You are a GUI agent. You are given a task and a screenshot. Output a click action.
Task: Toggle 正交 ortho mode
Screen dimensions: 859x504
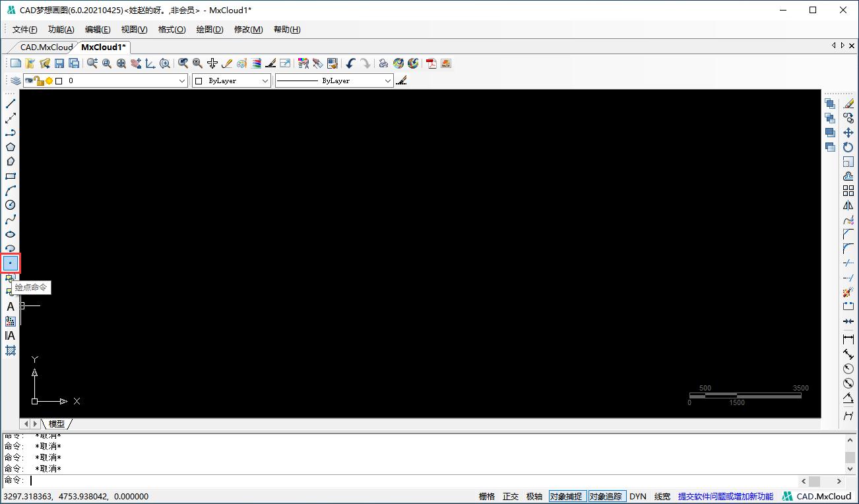511,497
